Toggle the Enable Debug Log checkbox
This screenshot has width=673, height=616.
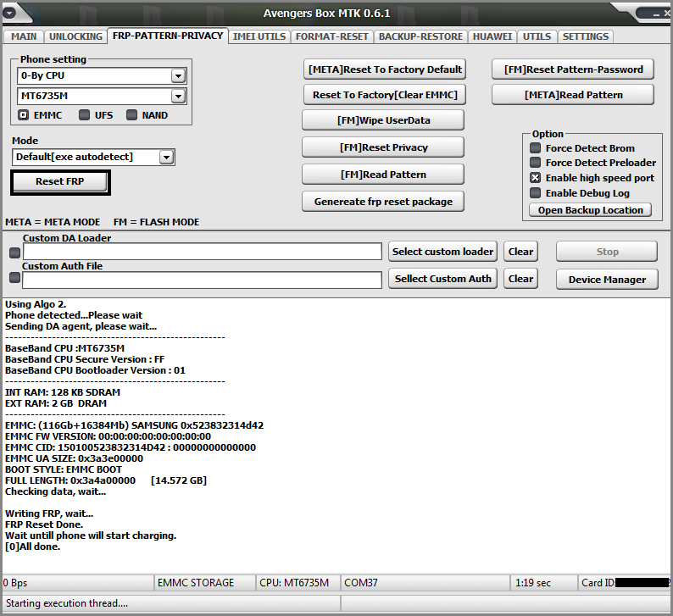click(535, 193)
